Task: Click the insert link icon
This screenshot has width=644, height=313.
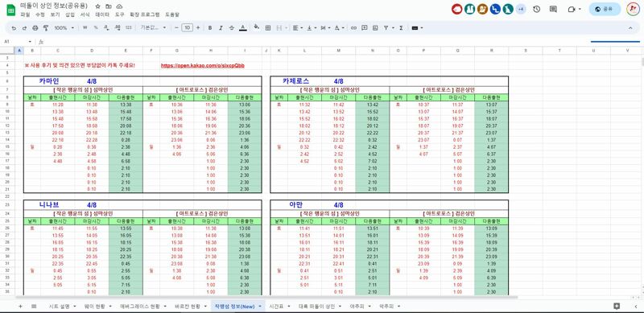Action: coord(353,28)
